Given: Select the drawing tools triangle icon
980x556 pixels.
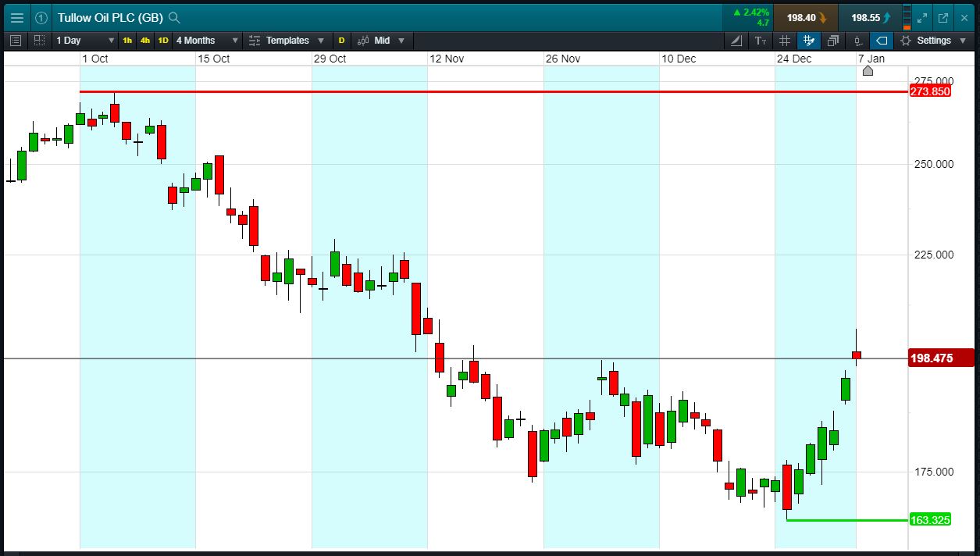Looking at the screenshot, I should tap(736, 41).
